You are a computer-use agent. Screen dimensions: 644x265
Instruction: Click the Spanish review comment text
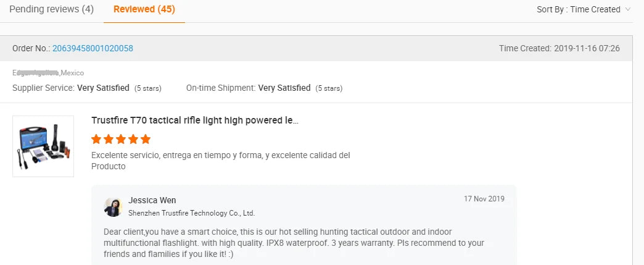click(220, 161)
